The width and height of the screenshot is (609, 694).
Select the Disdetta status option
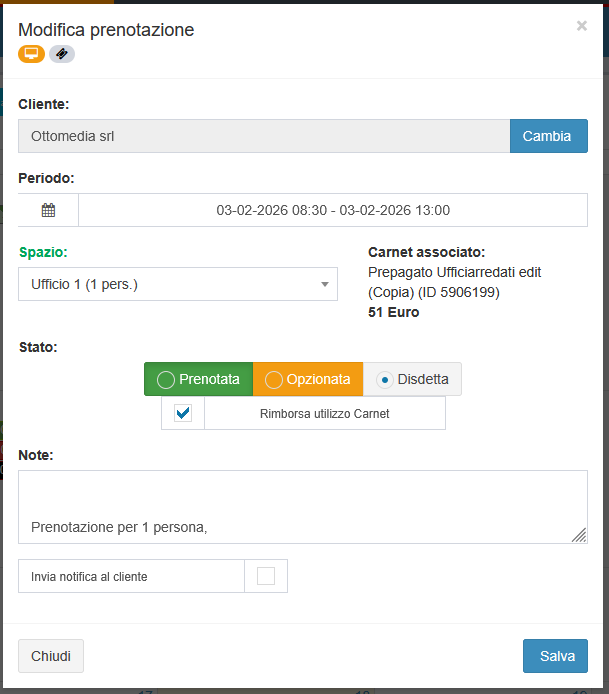[412, 379]
